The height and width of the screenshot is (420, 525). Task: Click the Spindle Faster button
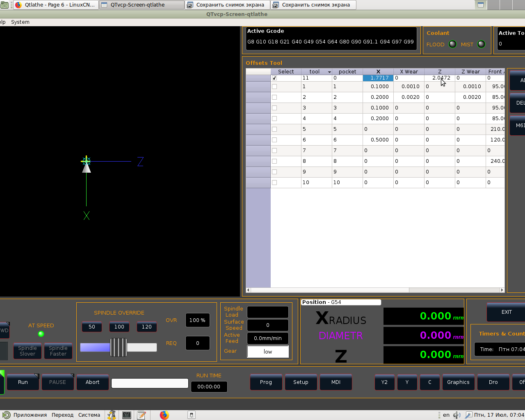click(58, 351)
